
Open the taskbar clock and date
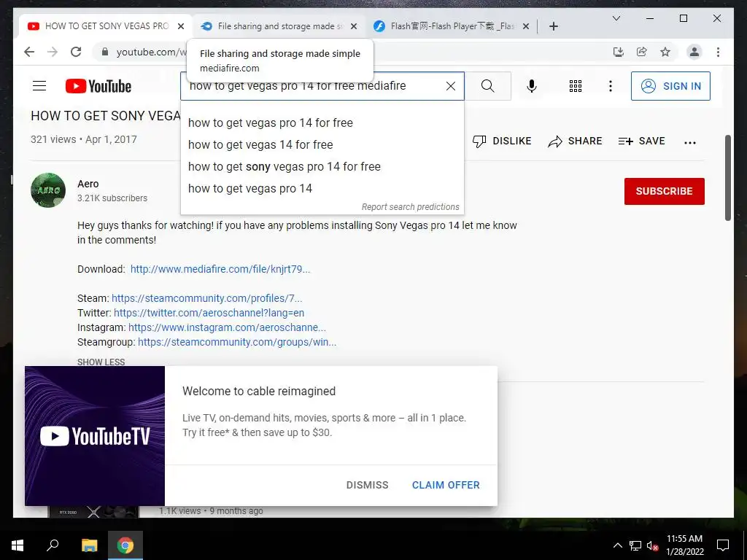coord(684,545)
